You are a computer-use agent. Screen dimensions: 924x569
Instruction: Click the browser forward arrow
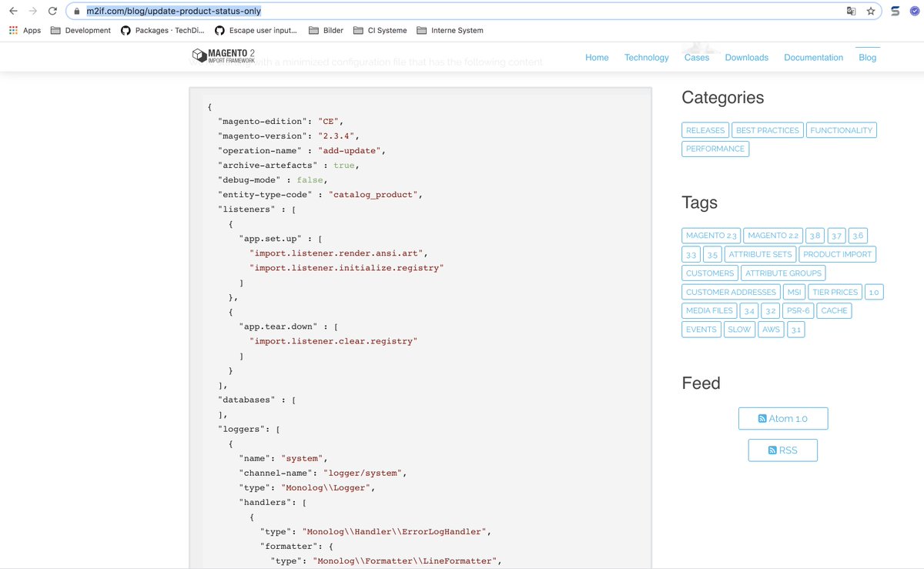[32, 11]
